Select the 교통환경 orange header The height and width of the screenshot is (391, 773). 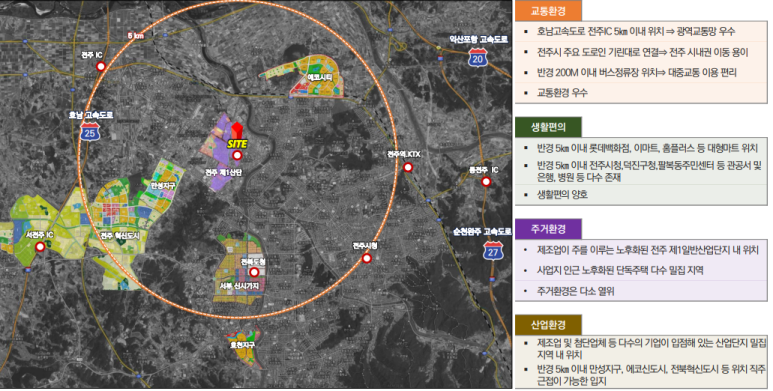tap(548, 11)
